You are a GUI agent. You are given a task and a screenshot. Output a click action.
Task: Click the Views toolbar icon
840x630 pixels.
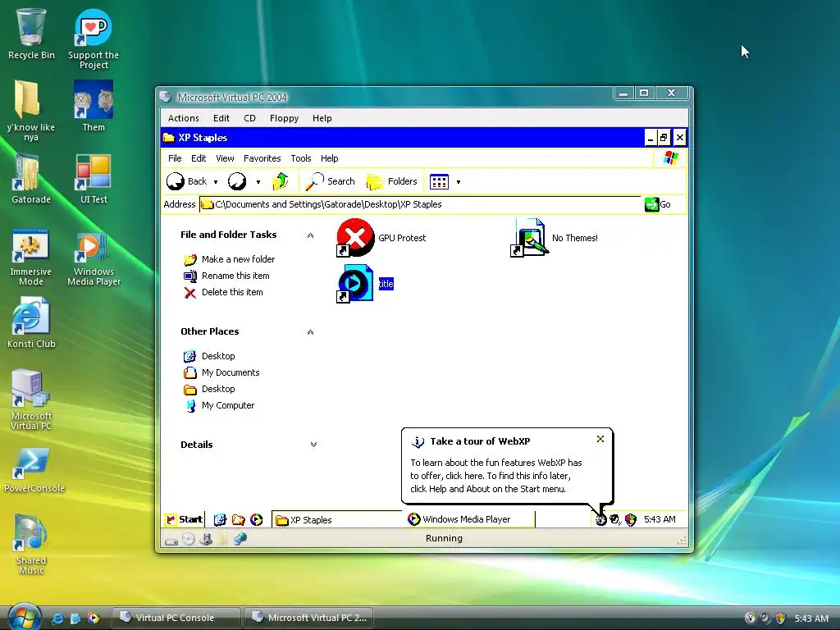[439, 181]
